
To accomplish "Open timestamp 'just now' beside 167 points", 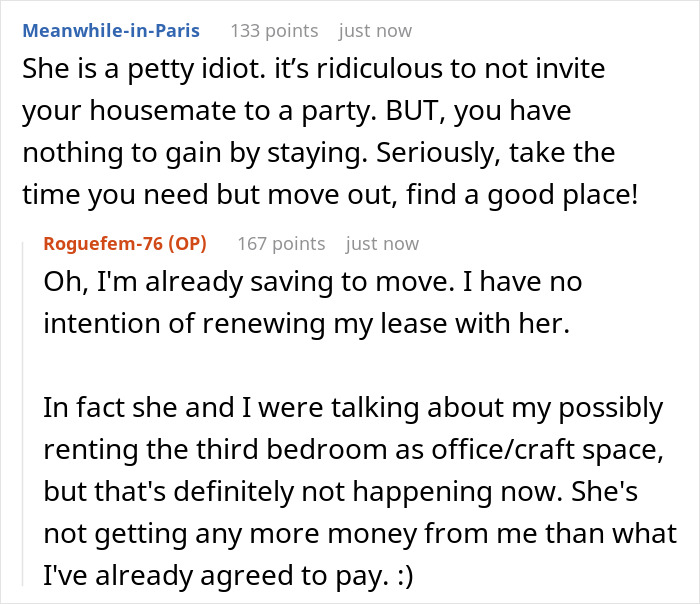I will click(x=382, y=244).
